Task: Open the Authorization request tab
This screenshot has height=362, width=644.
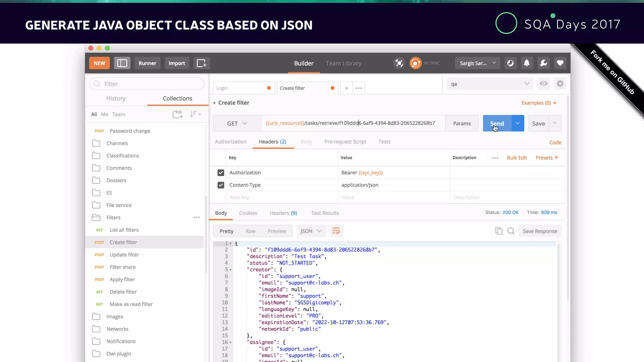Action: 230,142
